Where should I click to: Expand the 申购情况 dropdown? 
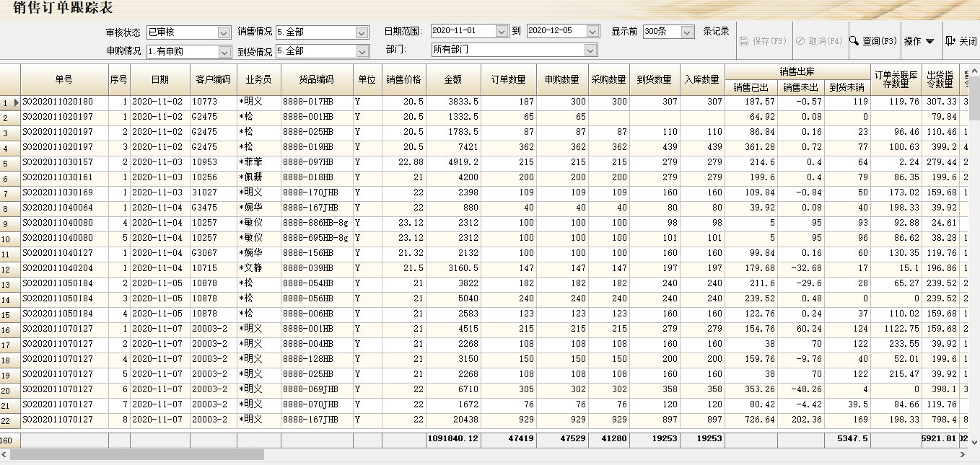coord(224,52)
